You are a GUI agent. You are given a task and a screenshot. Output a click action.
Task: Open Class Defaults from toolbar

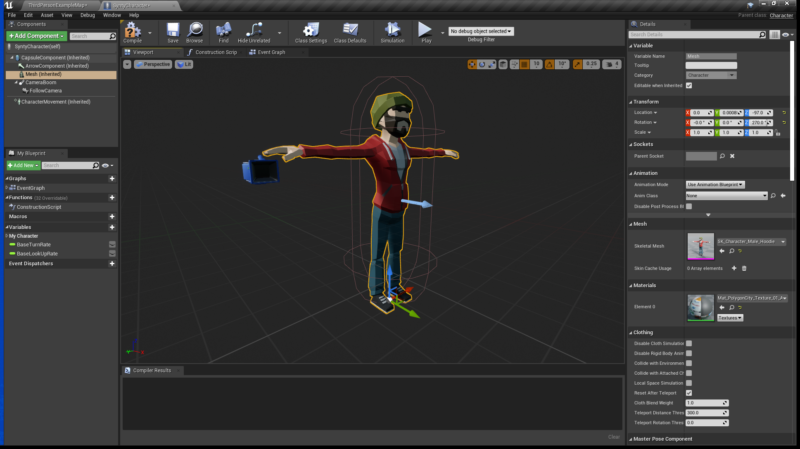pyautogui.click(x=350, y=32)
